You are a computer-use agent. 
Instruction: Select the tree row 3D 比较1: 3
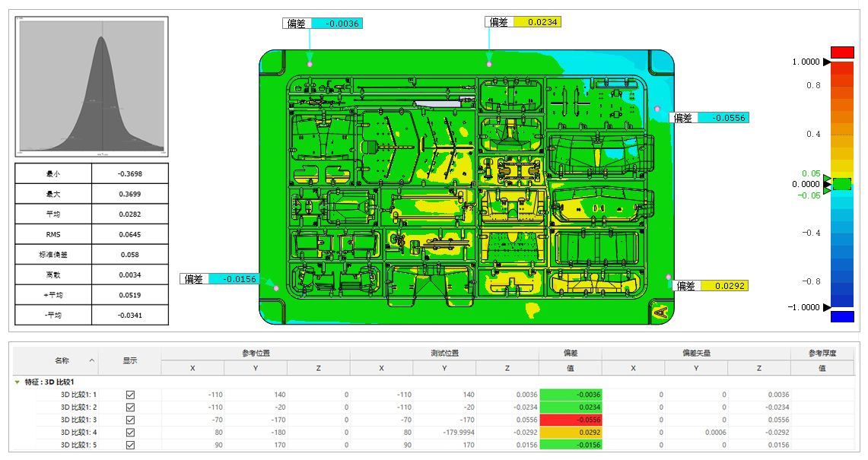click(78, 420)
